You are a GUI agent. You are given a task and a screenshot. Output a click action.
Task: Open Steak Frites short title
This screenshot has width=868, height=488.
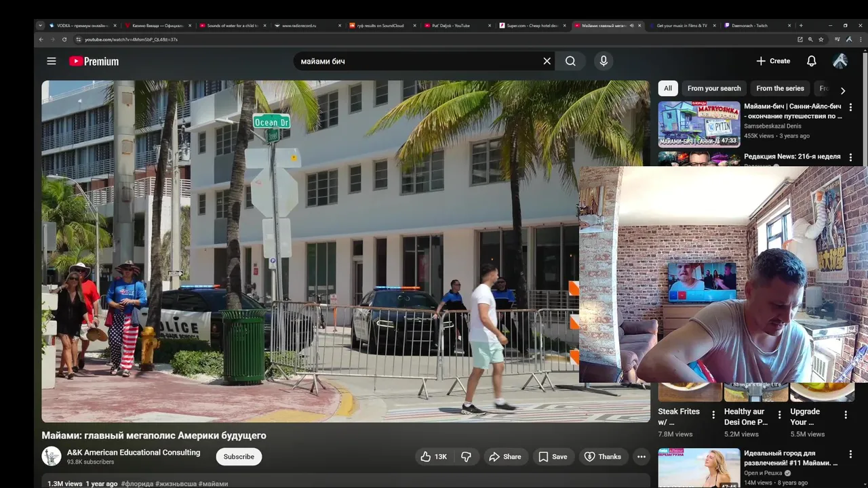click(x=679, y=417)
